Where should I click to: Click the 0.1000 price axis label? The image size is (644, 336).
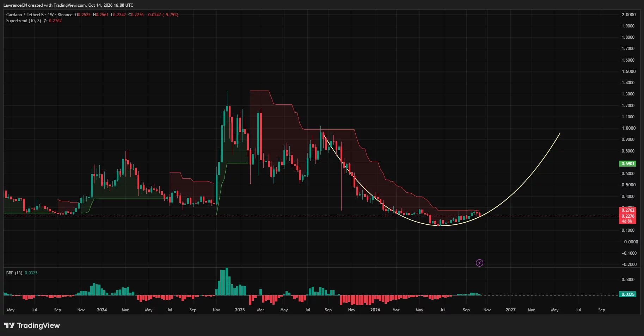click(629, 230)
